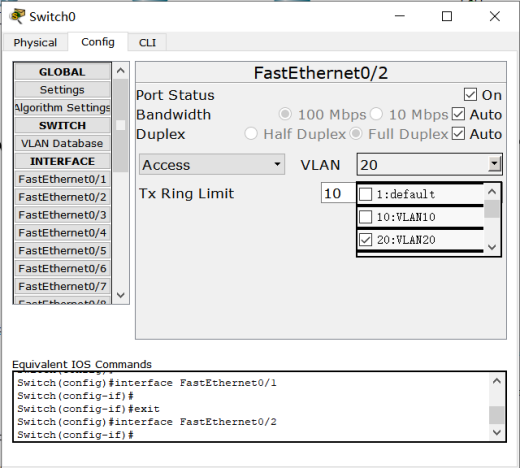Screen dimensions: 520x468
Task: Collapse the VLAN dropdown arrow
Action: pyautogui.click(x=494, y=164)
